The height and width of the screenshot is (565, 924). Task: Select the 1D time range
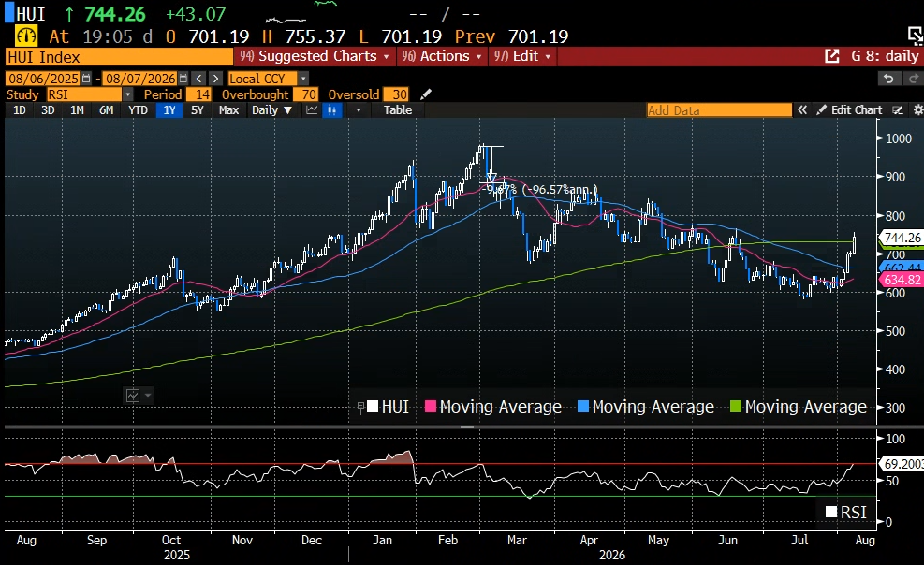(x=20, y=110)
